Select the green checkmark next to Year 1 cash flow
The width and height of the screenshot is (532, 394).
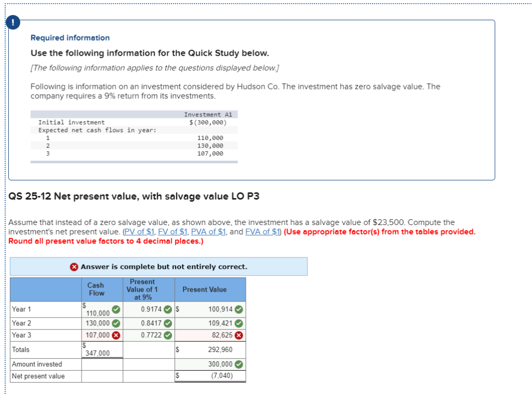coord(115,310)
